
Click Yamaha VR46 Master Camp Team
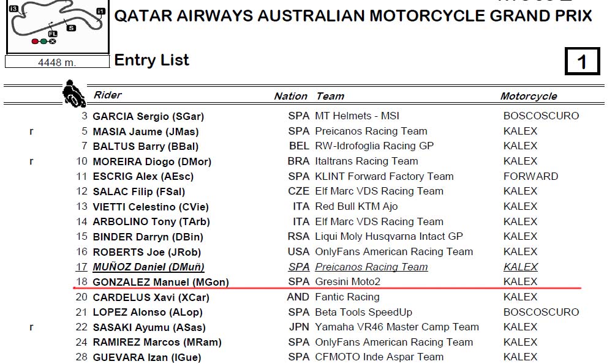click(396, 327)
